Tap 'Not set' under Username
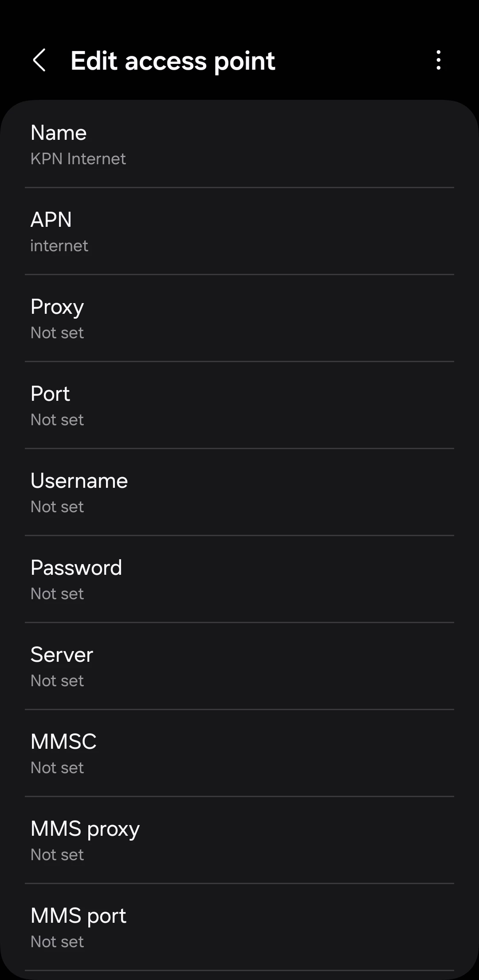The width and height of the screenshot is (479, 980). pyautogui.click(x=57, y=507)
